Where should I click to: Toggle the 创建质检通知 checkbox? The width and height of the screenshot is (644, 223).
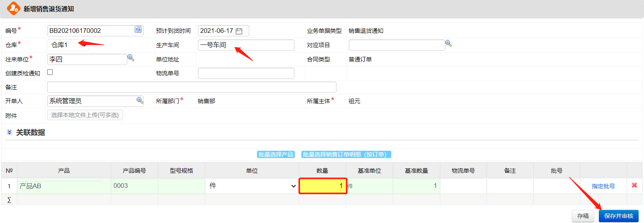pos(50,72)
